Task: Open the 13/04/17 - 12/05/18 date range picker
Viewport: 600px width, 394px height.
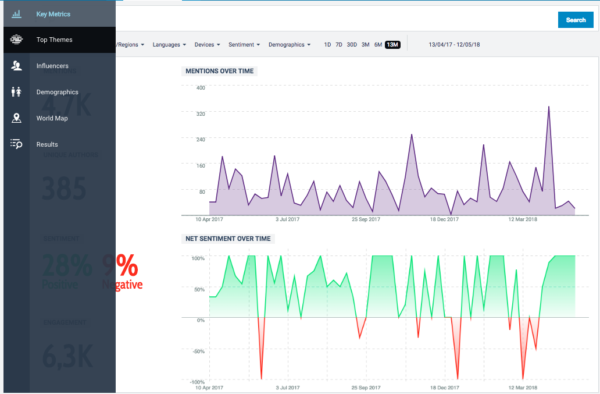Action: click(x=454, y=45)
